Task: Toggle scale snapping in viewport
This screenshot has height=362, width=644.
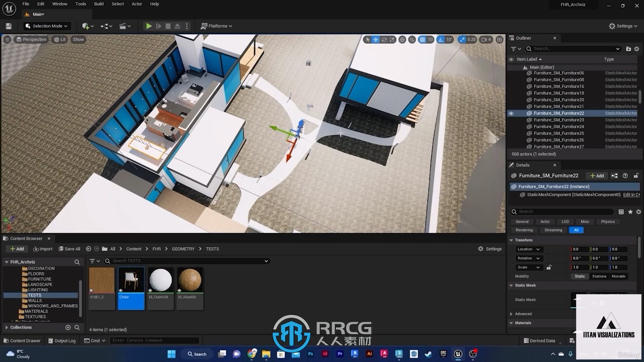Action: 461,39
